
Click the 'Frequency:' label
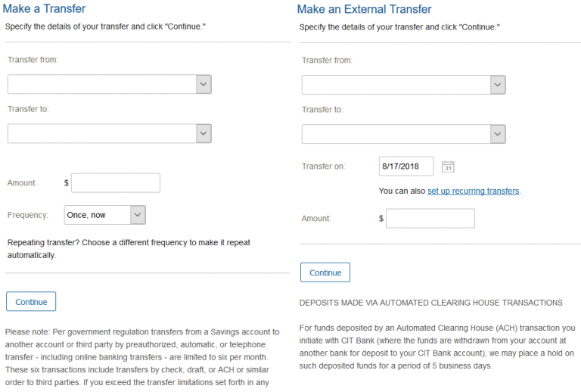coord(27,215)
